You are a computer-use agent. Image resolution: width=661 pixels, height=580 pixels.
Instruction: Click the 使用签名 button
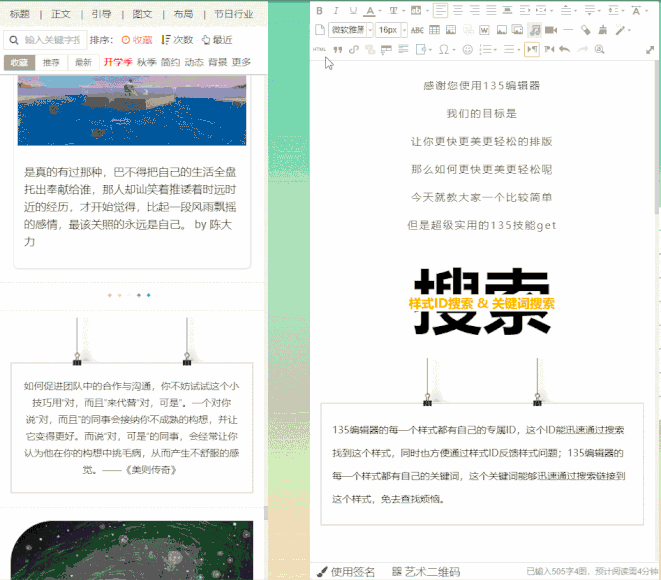[346, 572]
